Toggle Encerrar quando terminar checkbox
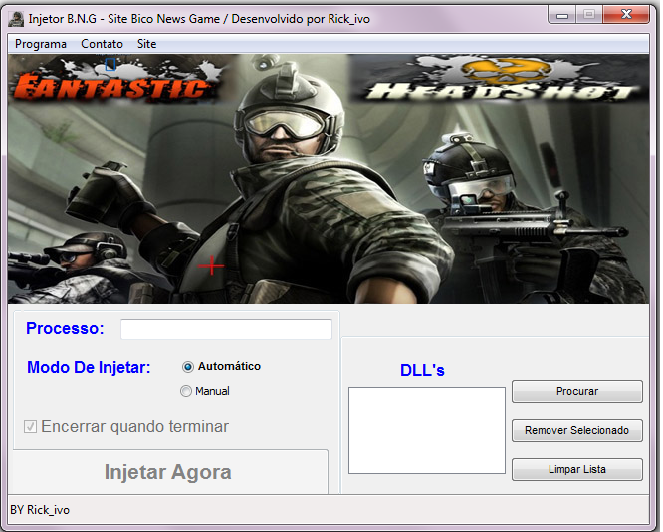Viewport: 663px width, 532px height. point(30,426)
